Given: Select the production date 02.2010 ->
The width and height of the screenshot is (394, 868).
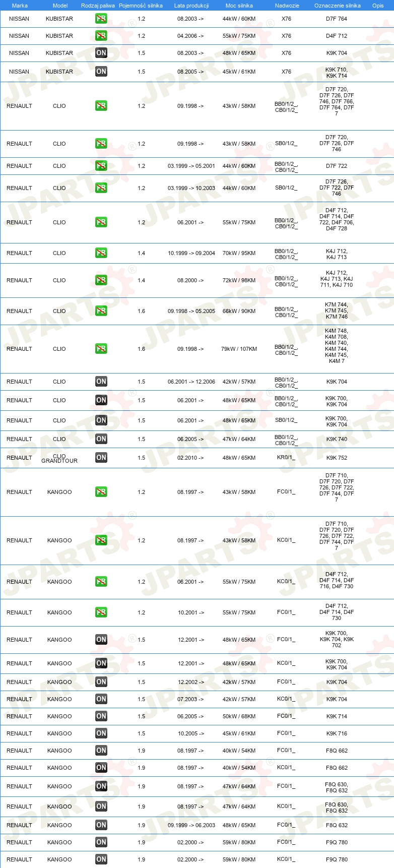Looking at the screenshot, I should (x=190, y=458).
